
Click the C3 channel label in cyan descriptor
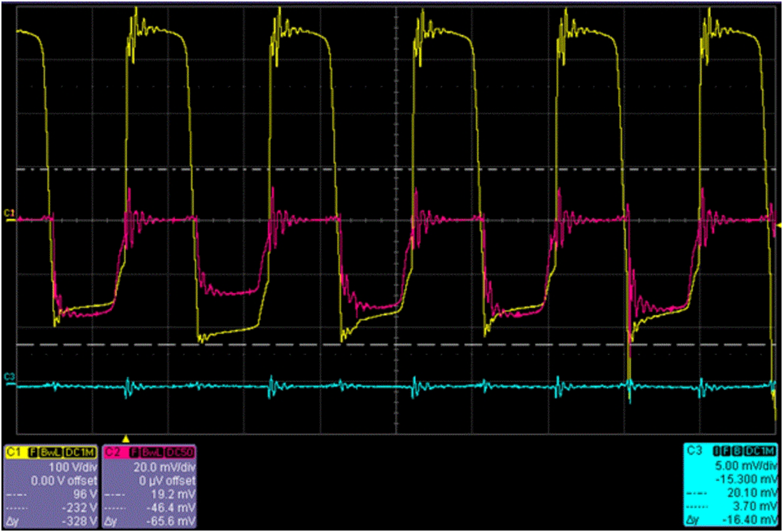pyautogui.click(x=695, y=451)
